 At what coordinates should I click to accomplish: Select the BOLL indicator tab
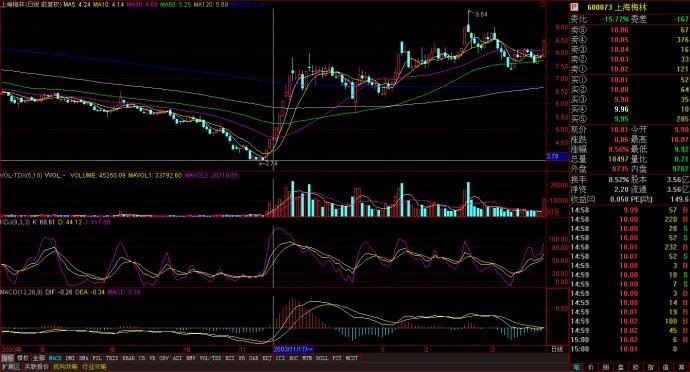tap(322, 358)
